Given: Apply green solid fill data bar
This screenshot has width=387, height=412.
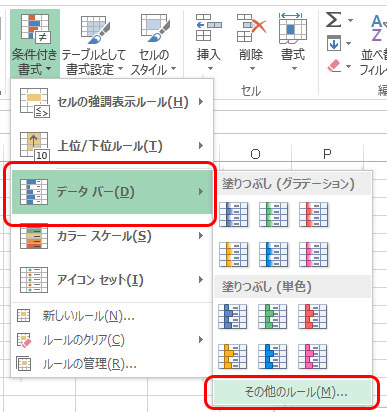Looking at the screenshot, I should click(273, 316).
